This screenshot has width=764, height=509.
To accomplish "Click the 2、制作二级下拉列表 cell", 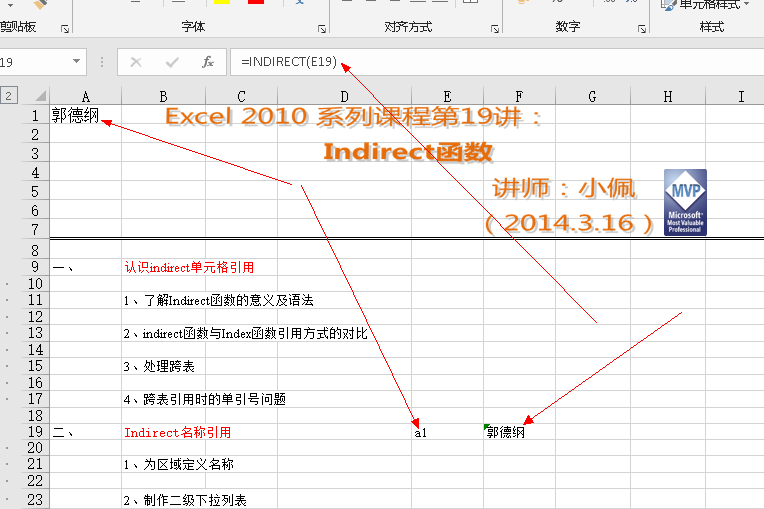I will [185, 500].
